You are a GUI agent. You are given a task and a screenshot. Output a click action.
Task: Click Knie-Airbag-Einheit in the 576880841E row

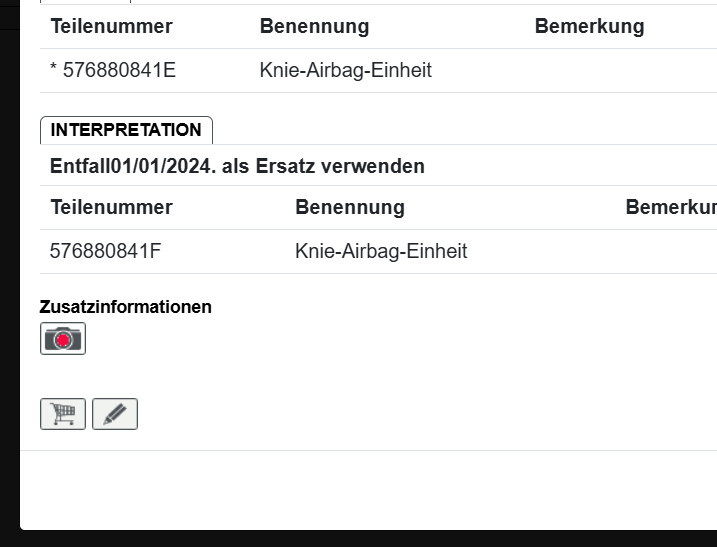click(x=345, y=71)
